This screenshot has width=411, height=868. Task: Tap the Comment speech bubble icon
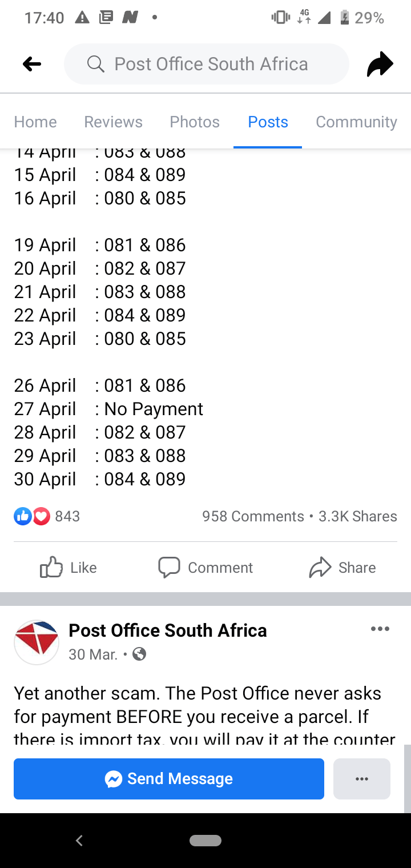click(169, 568)
